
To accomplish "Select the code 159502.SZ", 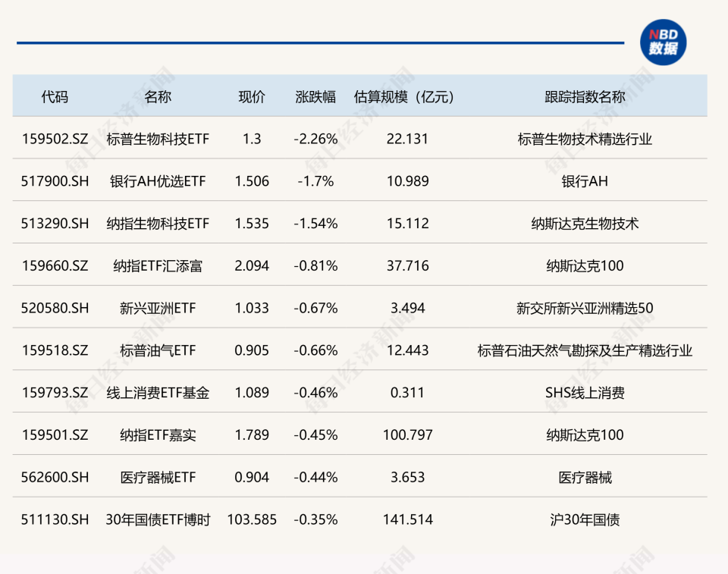I will 54,139.
